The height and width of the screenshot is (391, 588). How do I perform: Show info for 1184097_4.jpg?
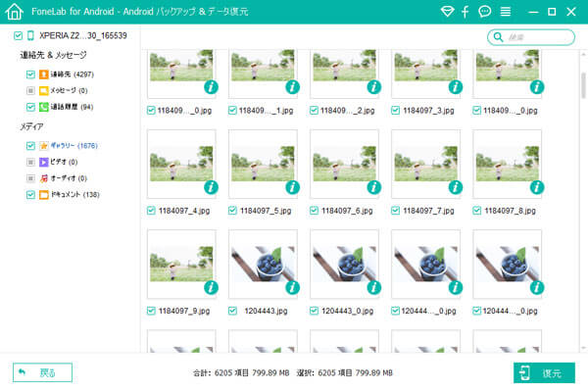pos(211,187)
